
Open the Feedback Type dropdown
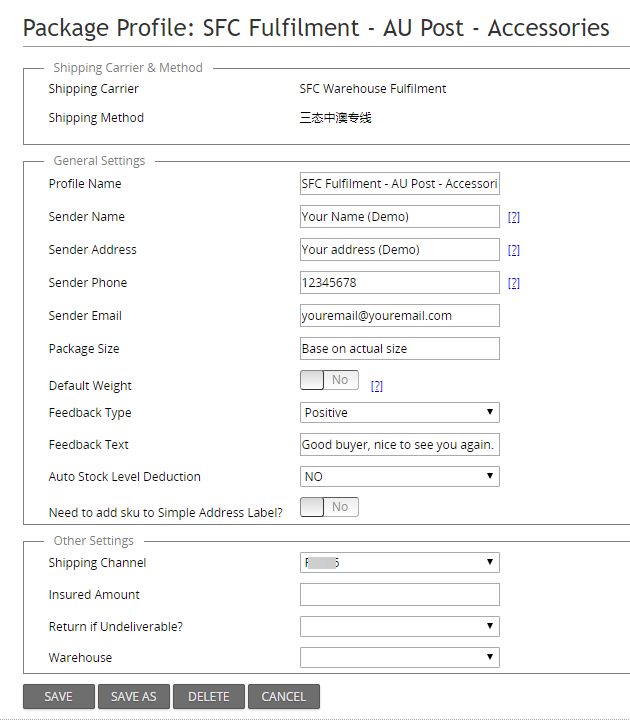(400, 412)
